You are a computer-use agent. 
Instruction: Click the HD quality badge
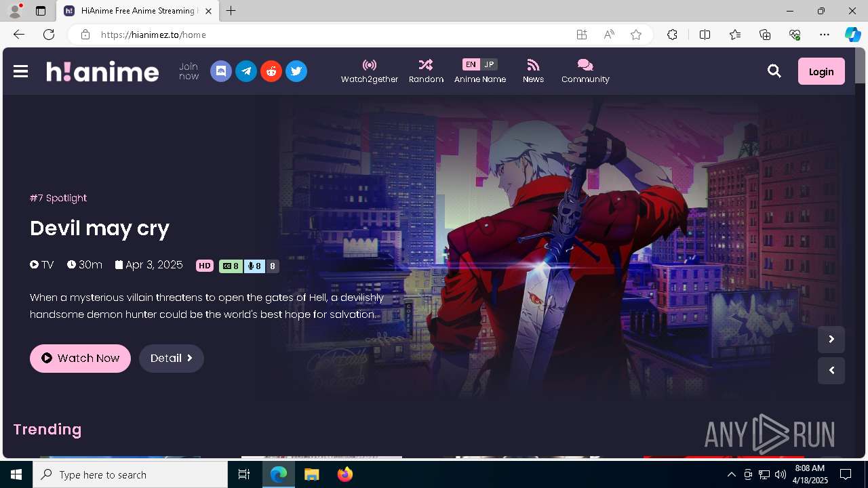[x=205, y=266]
